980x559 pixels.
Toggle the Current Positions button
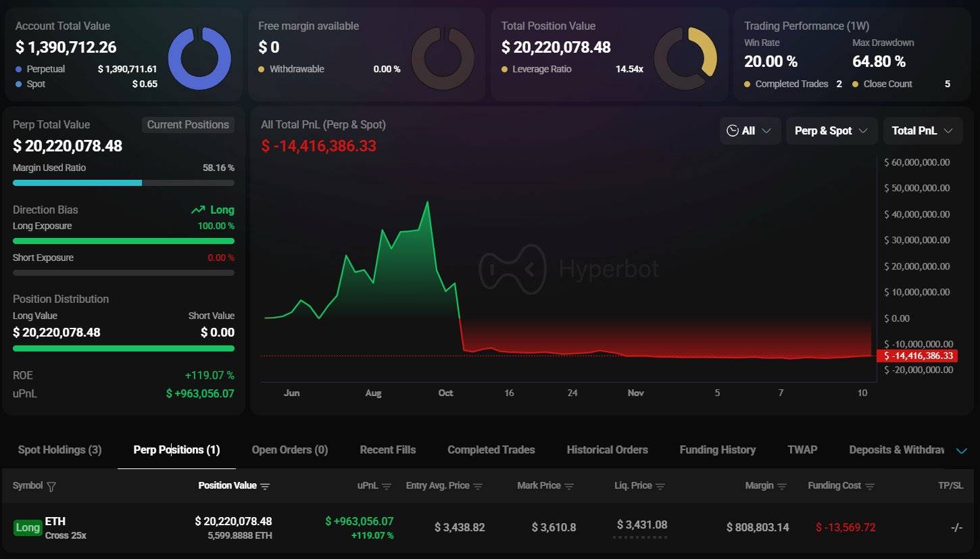coord(188,124)
